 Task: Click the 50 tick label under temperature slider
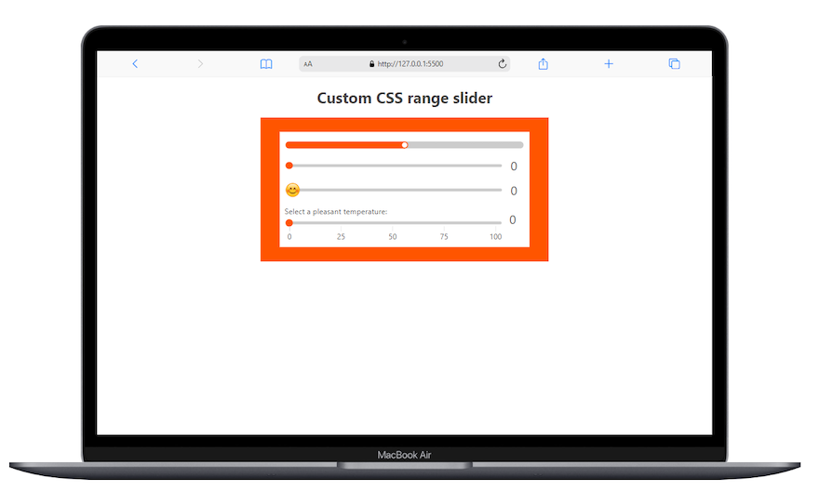[393, 237]
